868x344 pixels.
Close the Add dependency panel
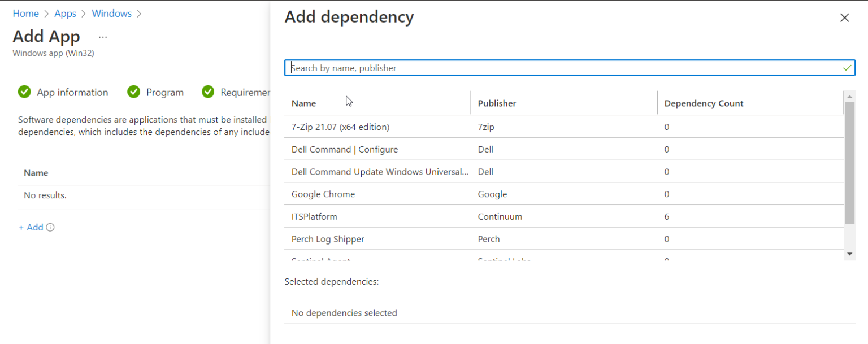(844, 18)
